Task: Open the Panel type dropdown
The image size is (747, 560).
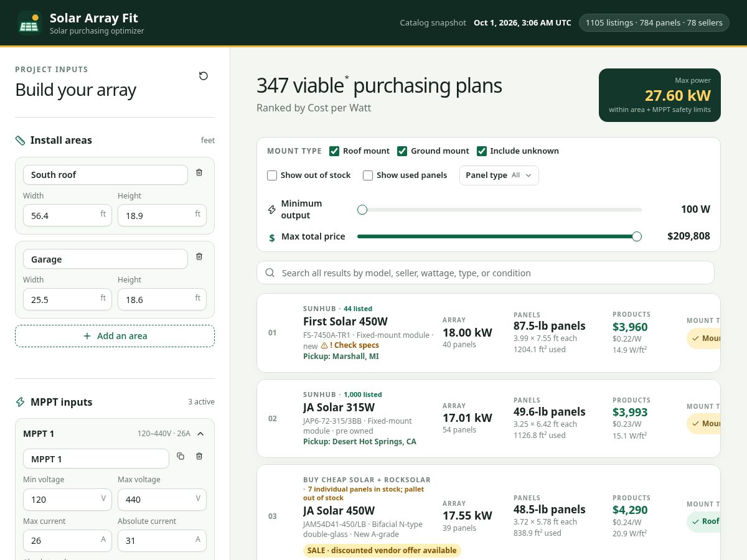Action: pos(499,175)
